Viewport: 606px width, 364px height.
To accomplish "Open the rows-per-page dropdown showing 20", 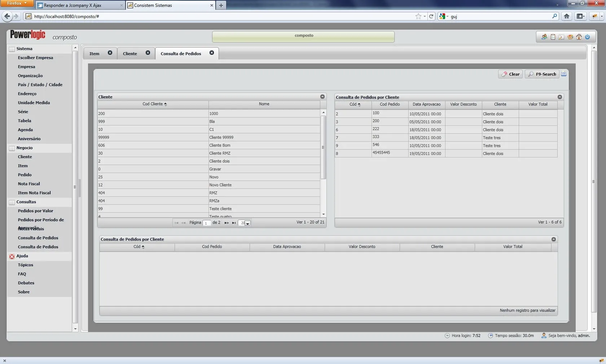I will [x=247, y=223].
